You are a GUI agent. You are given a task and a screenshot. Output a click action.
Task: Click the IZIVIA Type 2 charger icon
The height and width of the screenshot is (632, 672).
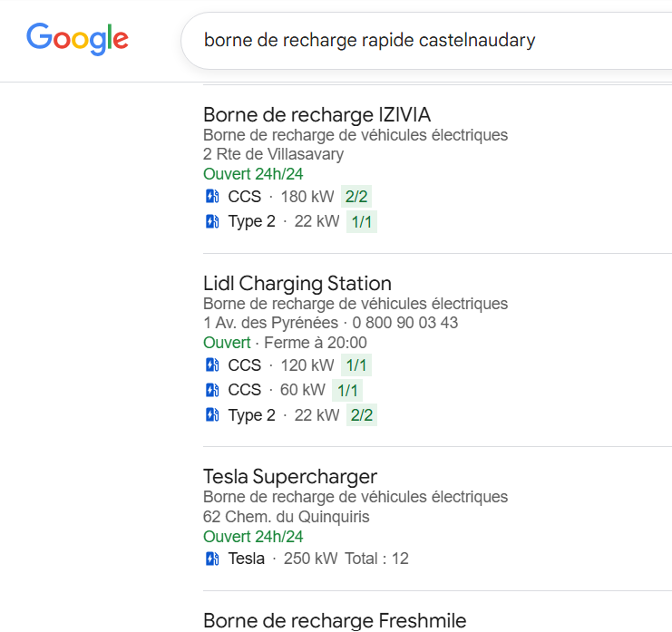[212, 221]
